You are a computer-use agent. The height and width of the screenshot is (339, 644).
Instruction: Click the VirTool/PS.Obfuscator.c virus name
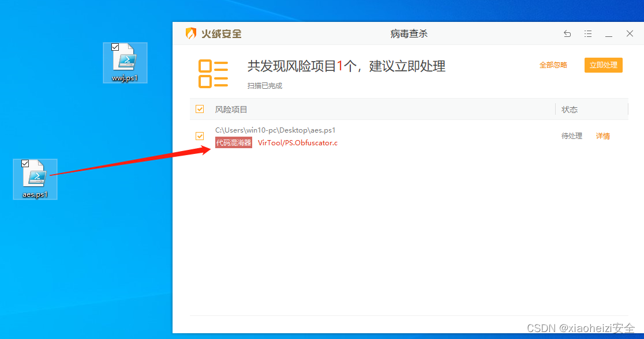298,142
